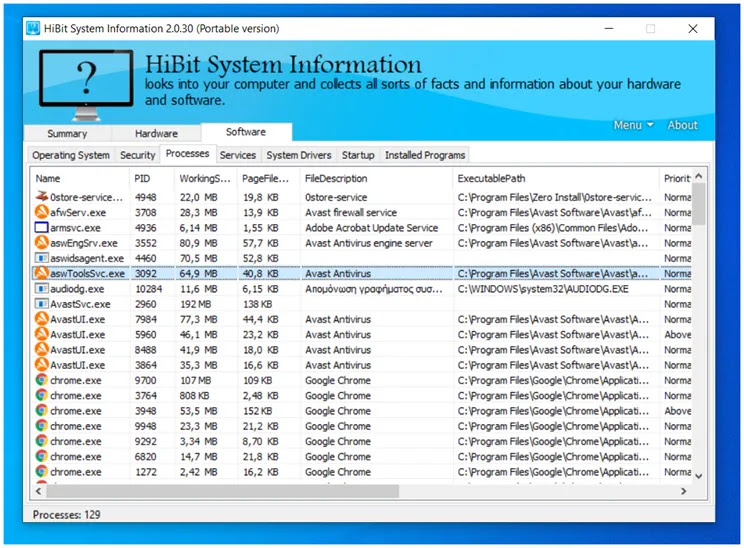This screenshot has height=548, width=744.
Task: Click the horizontal scrollbar right arrow
Action: pyautogui.click(x=684, y=491)
